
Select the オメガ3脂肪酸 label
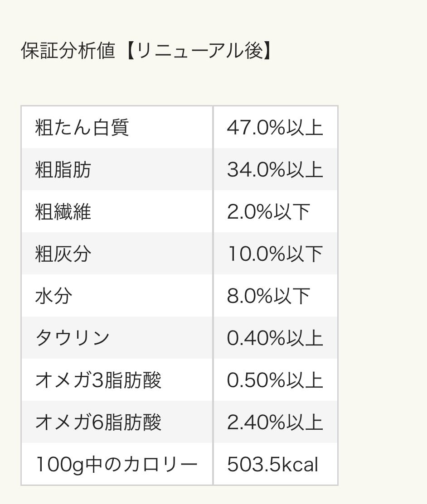pos(98,380)
